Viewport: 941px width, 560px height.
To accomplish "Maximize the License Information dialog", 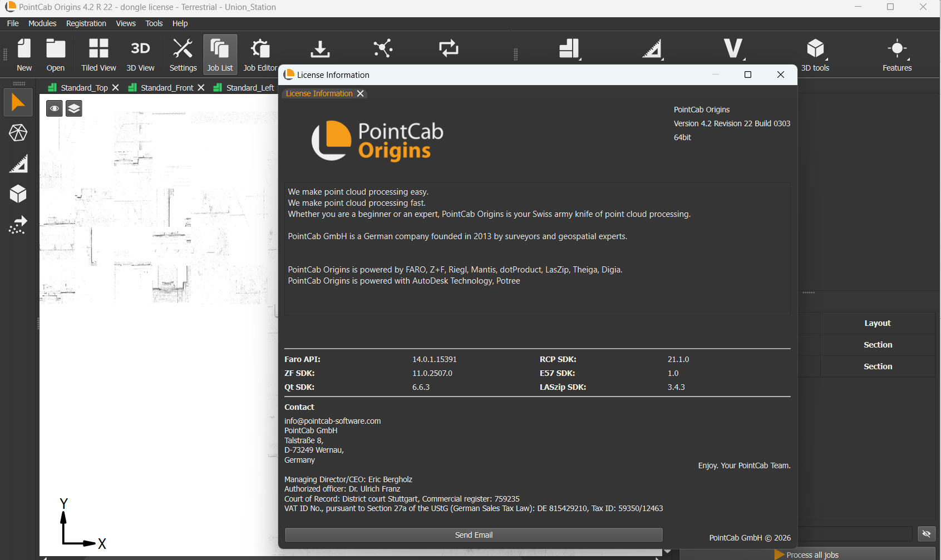I will click(748, 75).
